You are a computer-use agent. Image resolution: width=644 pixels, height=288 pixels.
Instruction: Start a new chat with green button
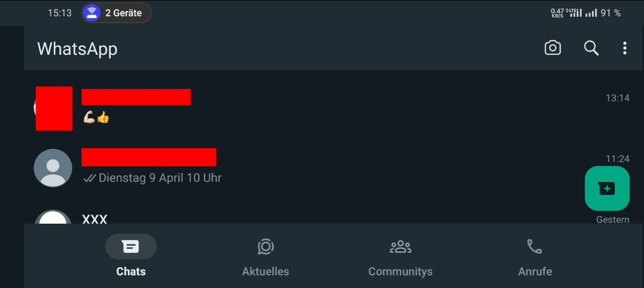click(x=607, y=188)
